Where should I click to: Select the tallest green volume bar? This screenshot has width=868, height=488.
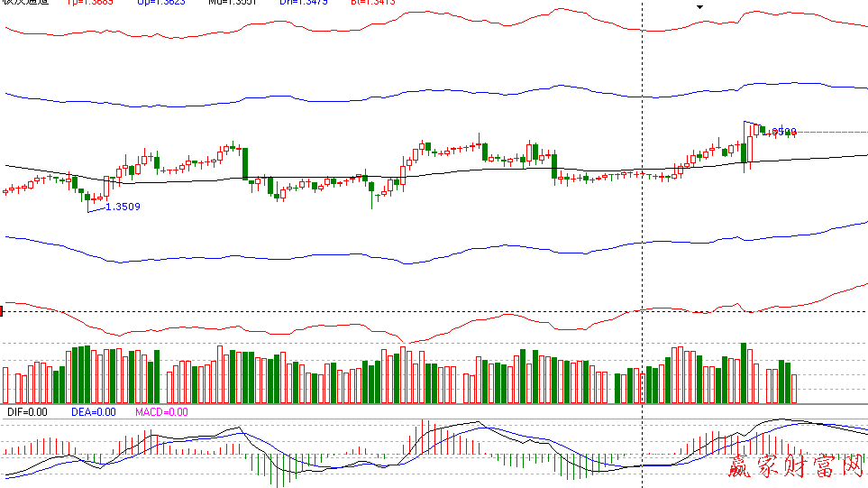[x=744, y=373]
